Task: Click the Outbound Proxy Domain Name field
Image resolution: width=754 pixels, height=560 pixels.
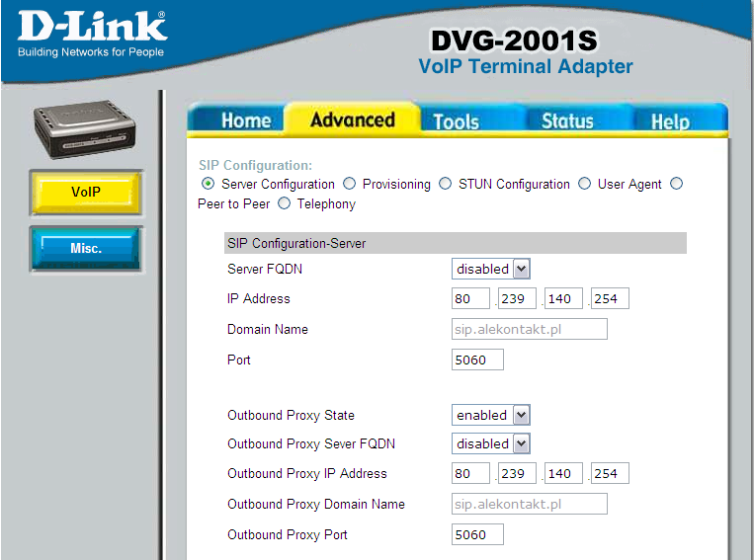Action: tap(530, 504)
